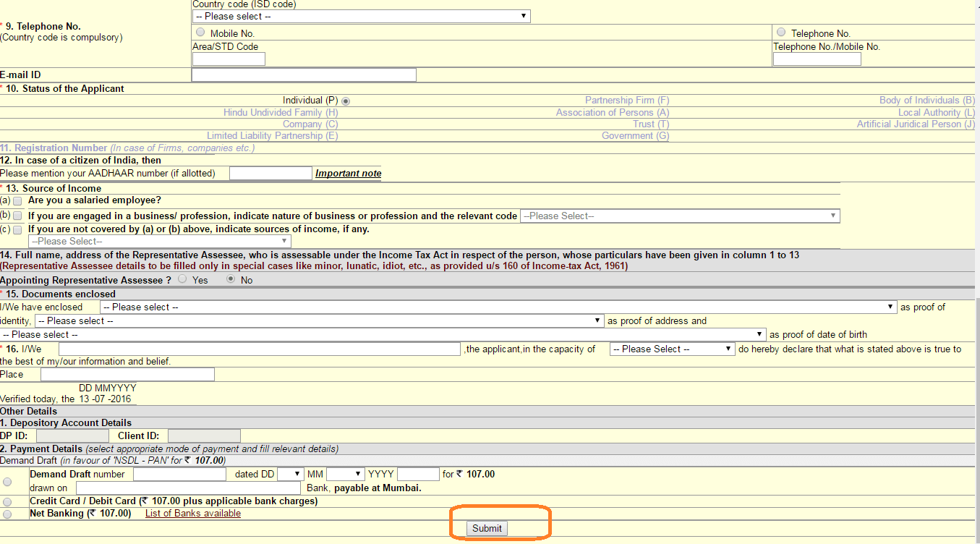This screenshot has width=980, height=544.
Task: Open the proof of date of birth dropdown
Action: tap(382, 334)
